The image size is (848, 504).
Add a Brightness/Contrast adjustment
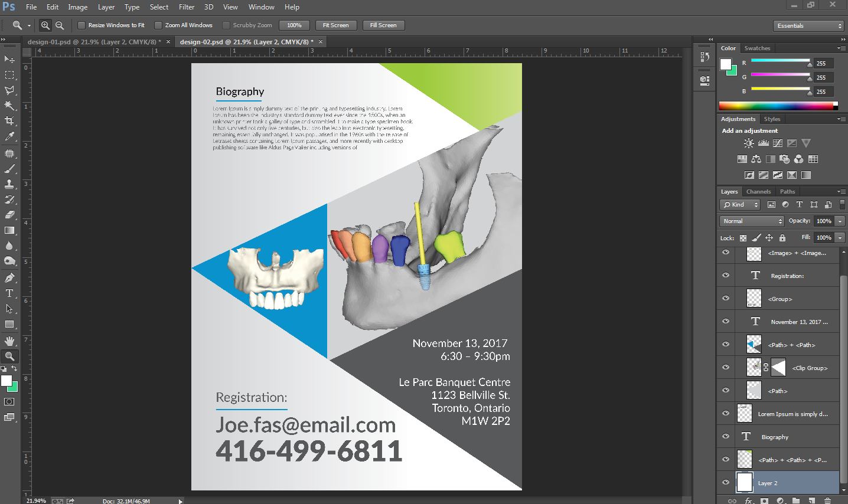coord(749,143)
